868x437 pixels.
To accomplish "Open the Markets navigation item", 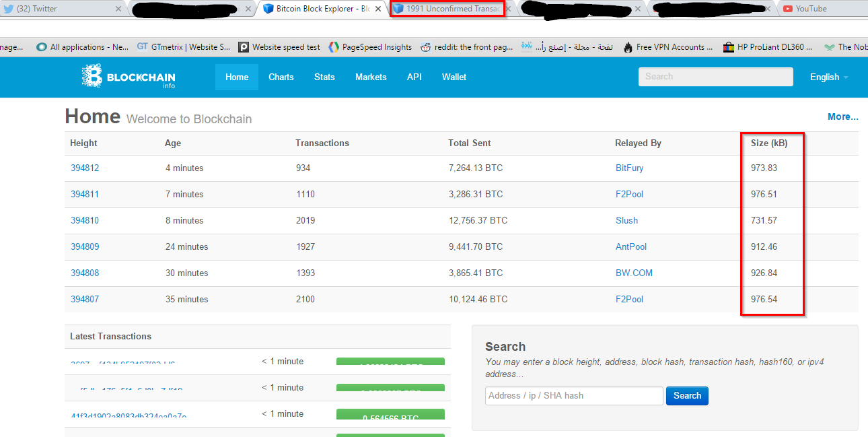I will click(371, 77).
